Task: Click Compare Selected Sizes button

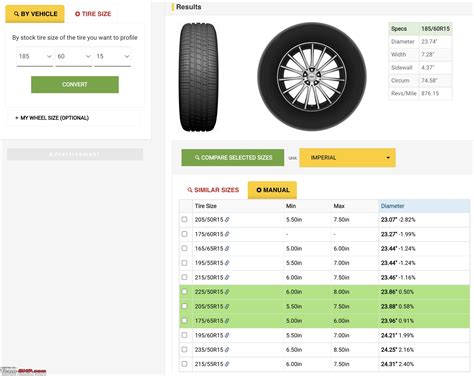Action: point(233,157)
